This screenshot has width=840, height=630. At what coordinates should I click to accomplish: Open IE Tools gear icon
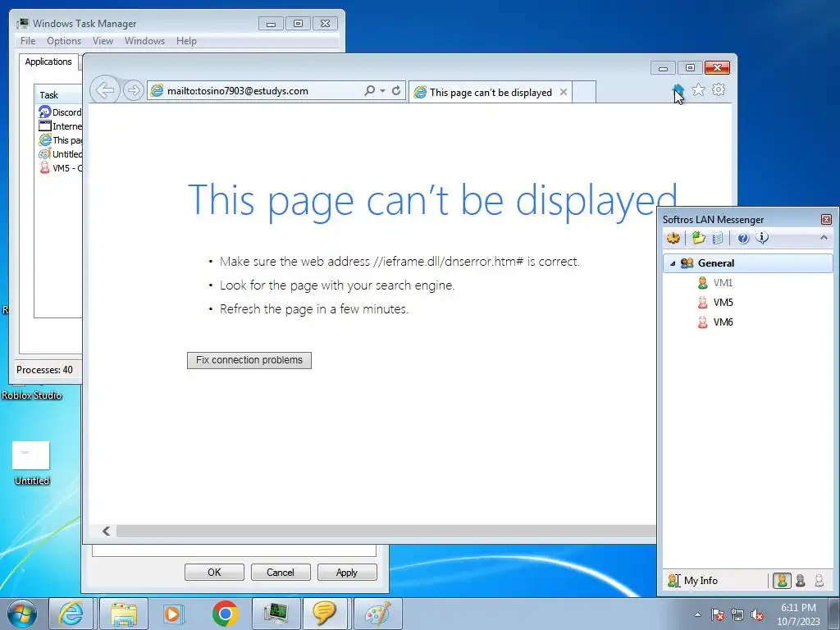point(719,90)
